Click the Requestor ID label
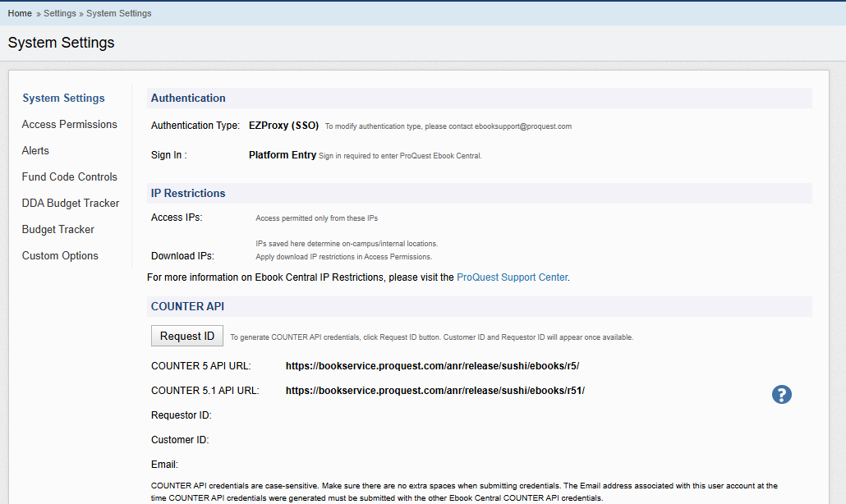Viewport: 846px width, 504px height. [x=182, y=415]
